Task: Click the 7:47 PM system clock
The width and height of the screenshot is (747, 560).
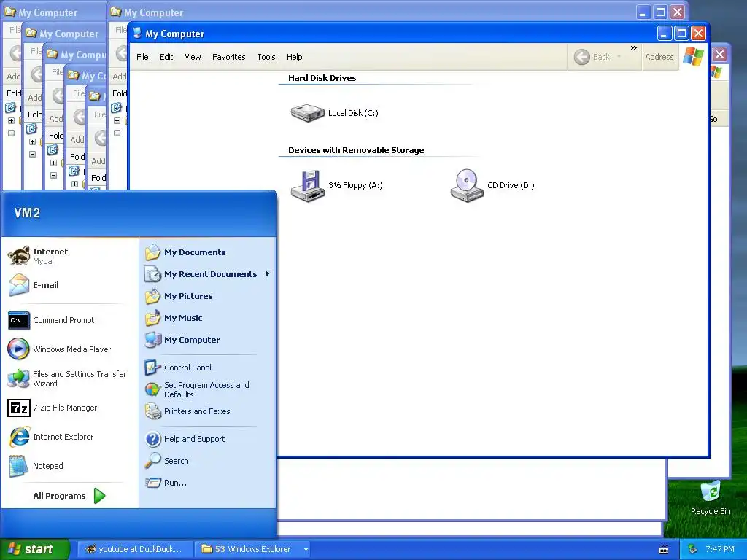Action: 720,550
